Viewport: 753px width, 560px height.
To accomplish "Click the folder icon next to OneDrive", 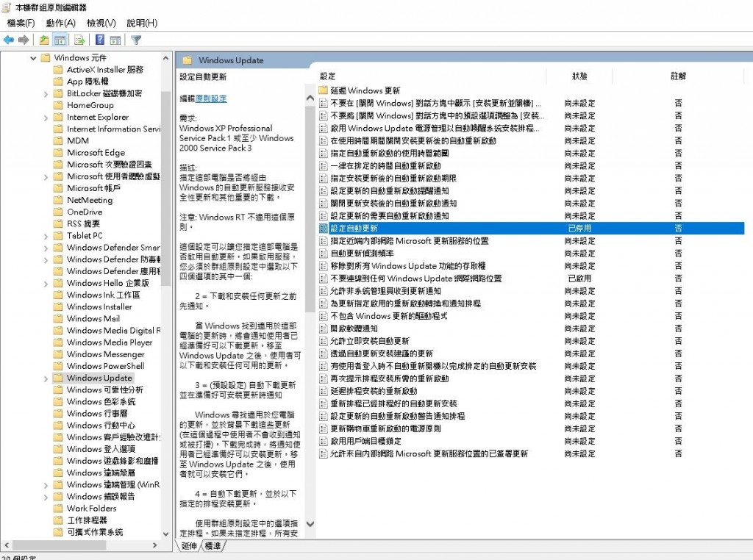I will pos(58,212).
